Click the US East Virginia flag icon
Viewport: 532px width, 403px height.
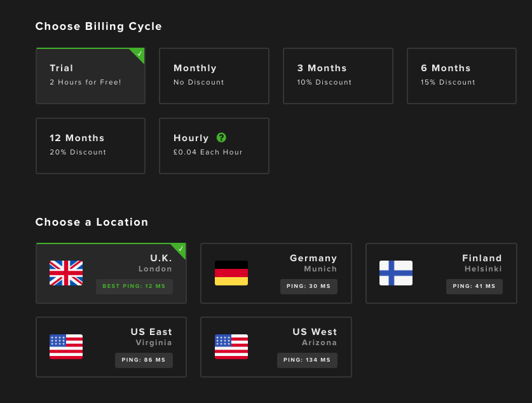point(66,346)
